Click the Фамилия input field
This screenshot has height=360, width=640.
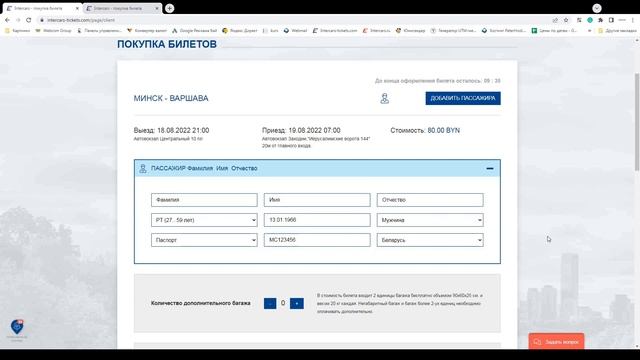tap(204, 200)
